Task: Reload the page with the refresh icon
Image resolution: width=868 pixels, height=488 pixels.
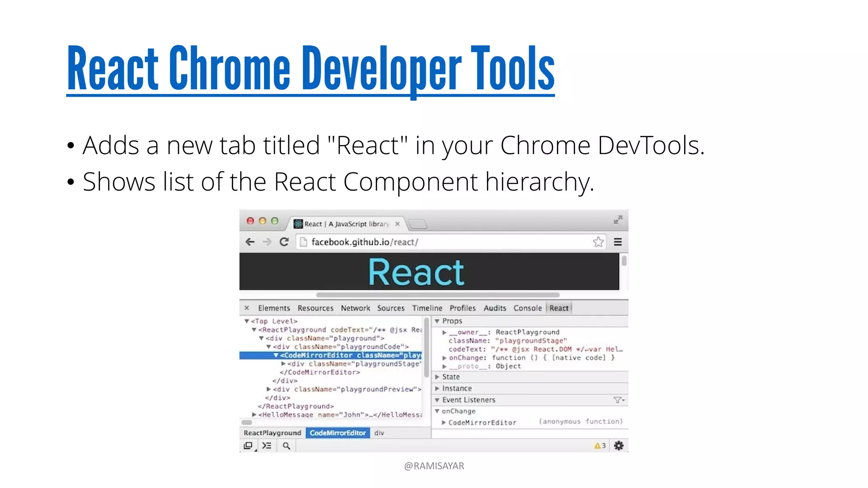Action: [x=284, y=242]
